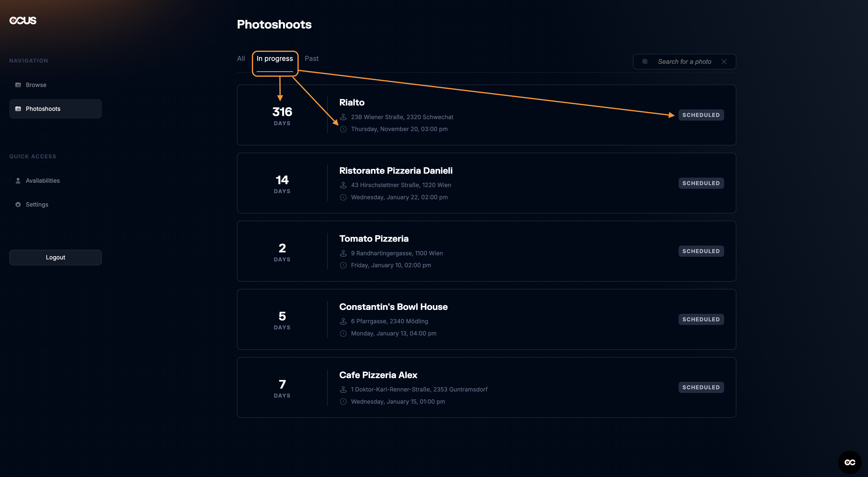Open the Constantin's Bowl House photoshoot
868x477 pixels.
pos(393,307)
